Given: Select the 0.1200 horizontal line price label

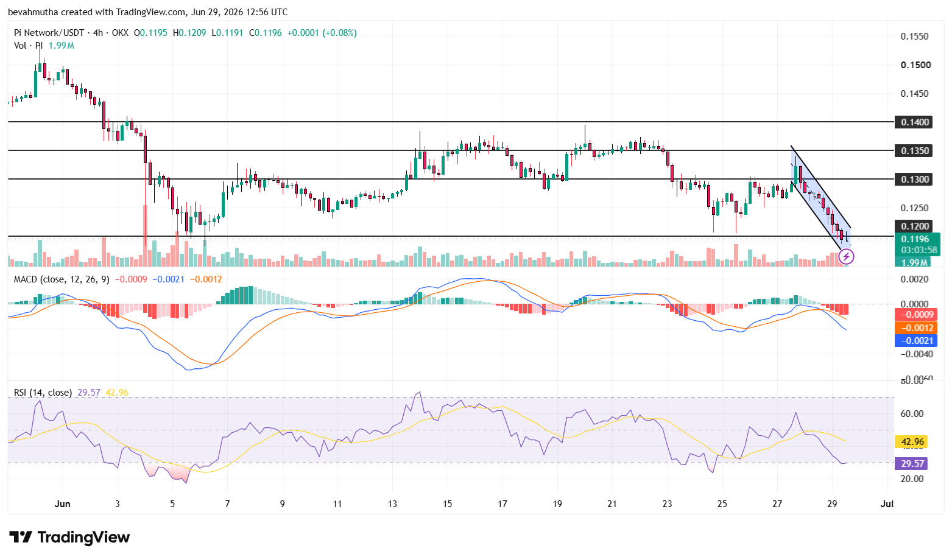Looking at the screenshot, I should point(915,226).
